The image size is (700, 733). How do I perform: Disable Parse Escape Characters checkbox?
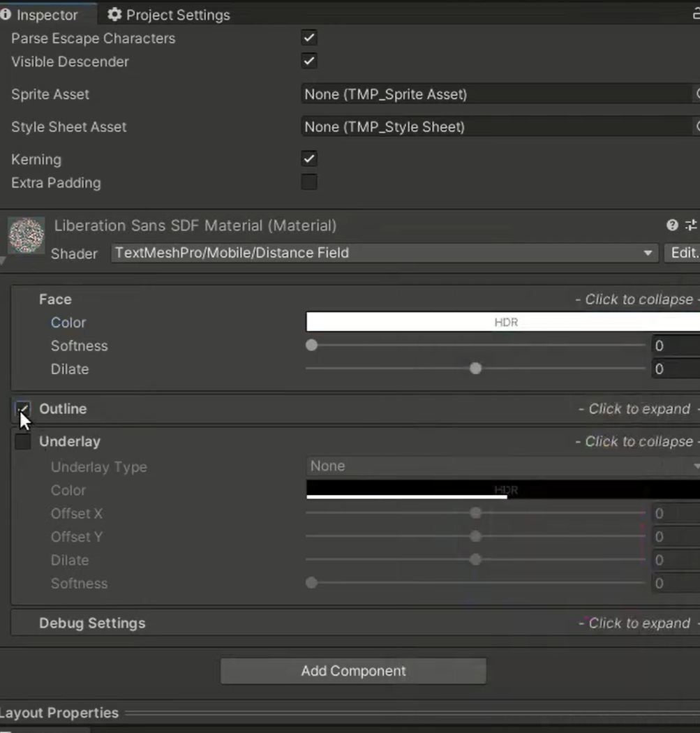309,38
